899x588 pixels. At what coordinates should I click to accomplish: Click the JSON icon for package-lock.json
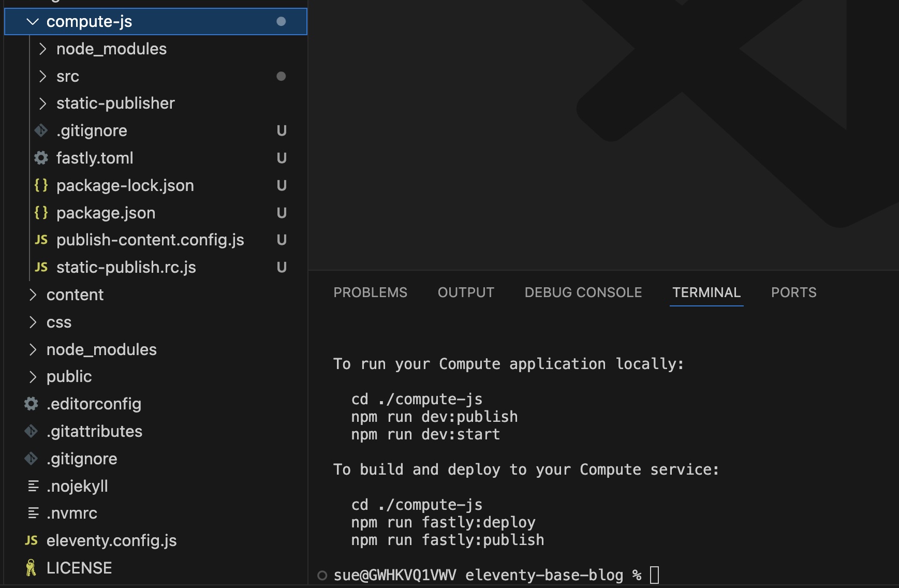(x=41, y=185)
